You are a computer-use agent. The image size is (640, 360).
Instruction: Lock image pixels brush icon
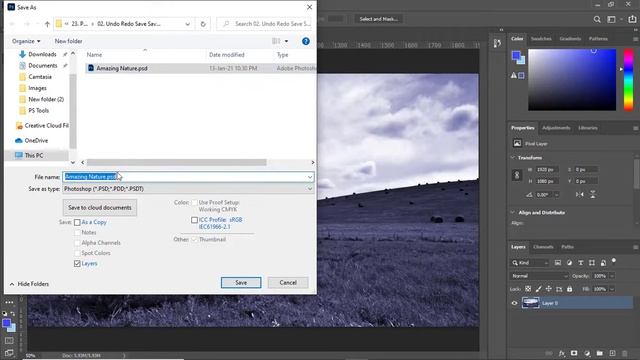(538, 289)
